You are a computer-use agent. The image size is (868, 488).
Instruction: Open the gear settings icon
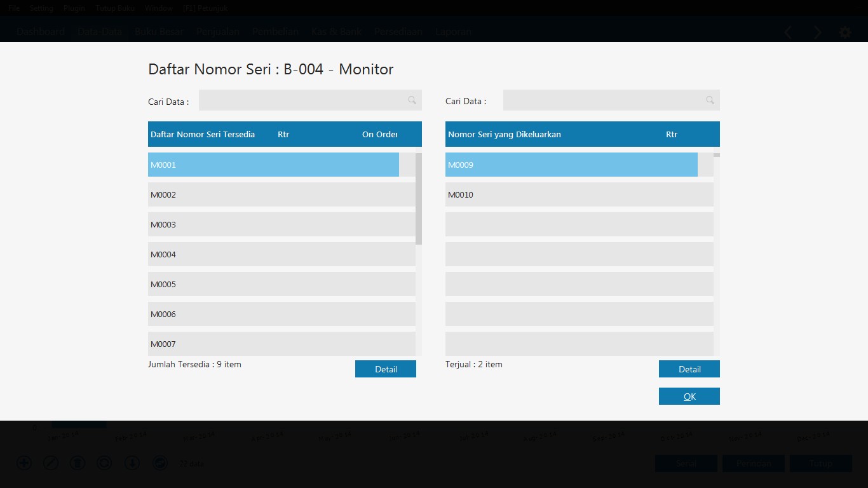(x=844, y=32)
